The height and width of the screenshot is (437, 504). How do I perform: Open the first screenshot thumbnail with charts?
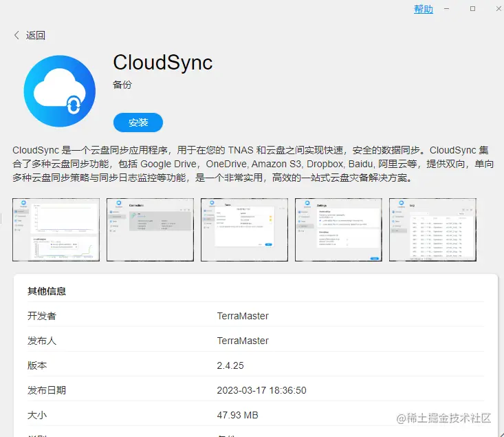56,230
